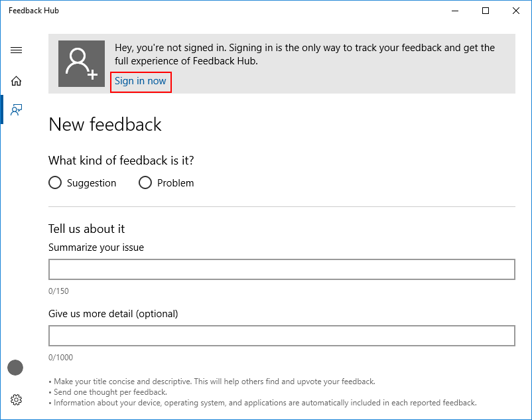
Task: Click the 0/150 character counter
Action: click(58, 291)
